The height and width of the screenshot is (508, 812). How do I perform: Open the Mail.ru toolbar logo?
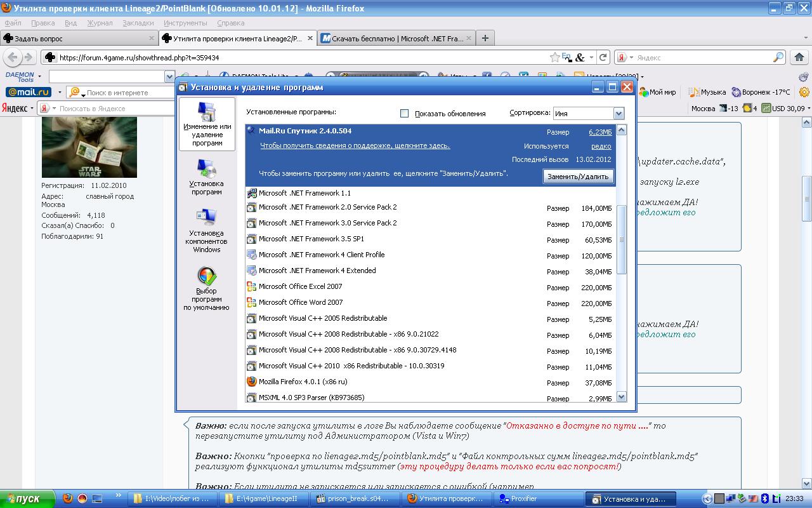(27, 92)
